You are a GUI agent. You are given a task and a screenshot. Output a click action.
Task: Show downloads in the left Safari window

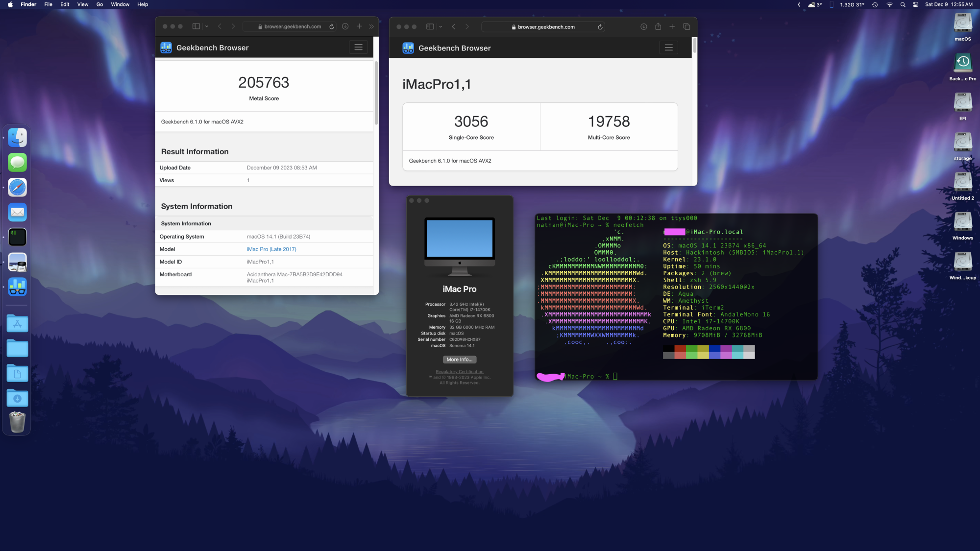pos(345,26)
